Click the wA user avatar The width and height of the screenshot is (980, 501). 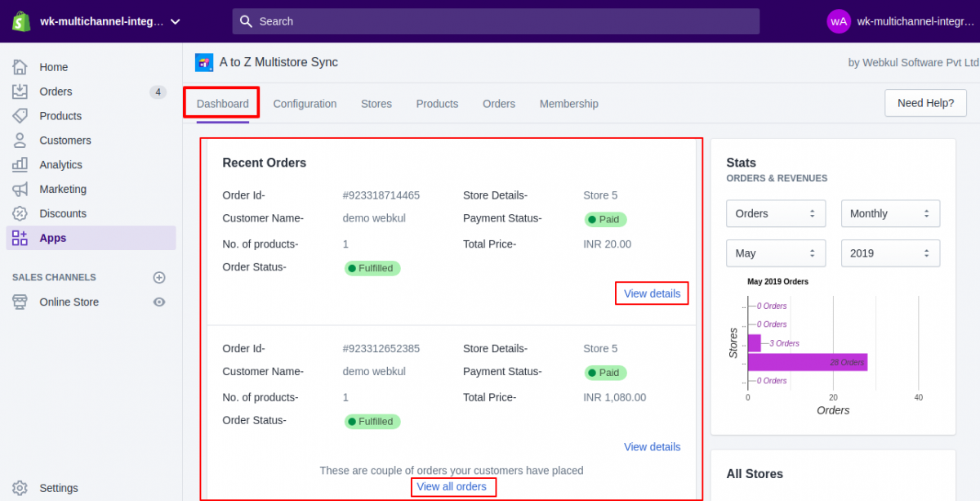pos(839,21)
